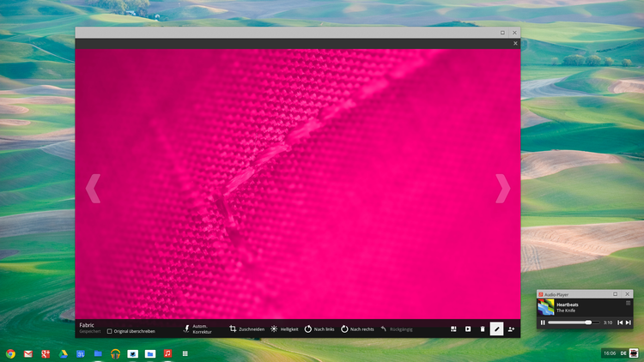
Task: Enable Original überschreiben checkbox
Action: [110, 331]
